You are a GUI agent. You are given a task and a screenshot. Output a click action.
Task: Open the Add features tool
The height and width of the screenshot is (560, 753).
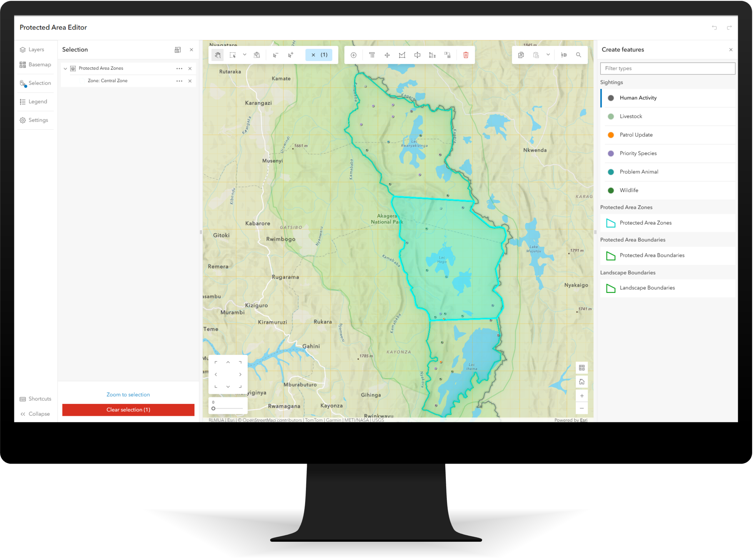click(353, 55)
